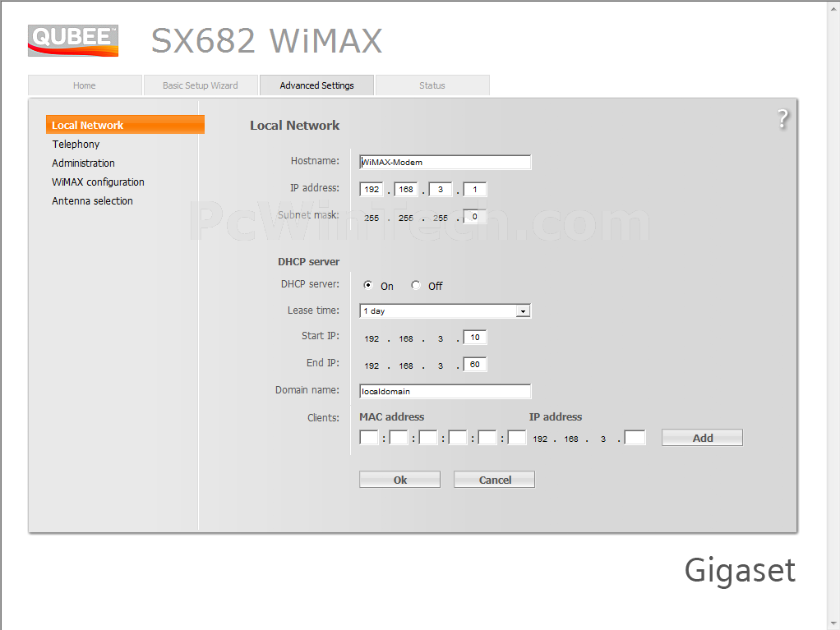The width and height of the screenshot is (840, 630).
Task: Edit the Start IP last octet
Action: click(x=474, y=338)
